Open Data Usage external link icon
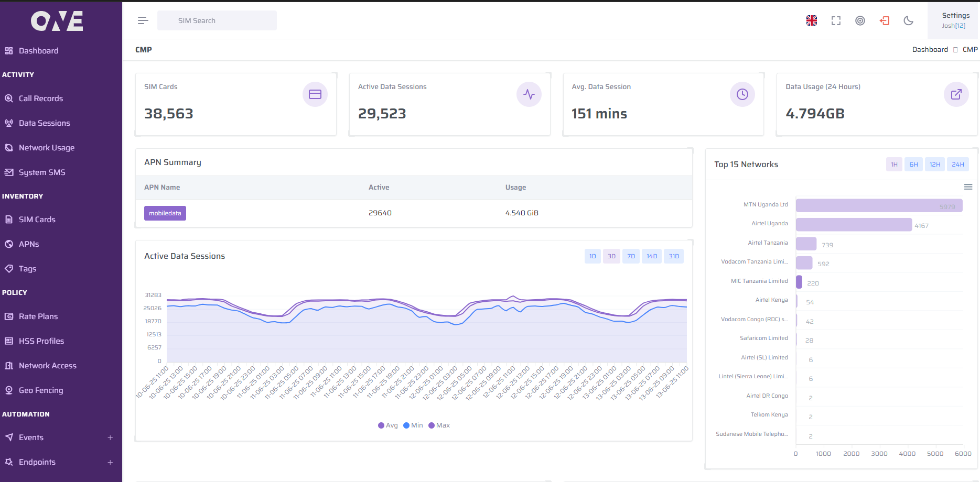 [x=956, y=94]
